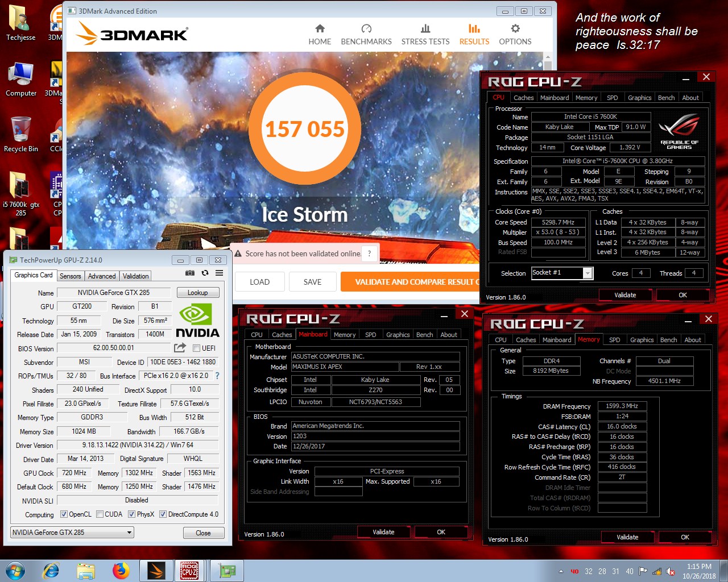Image resolution: width=728 pixels, height=582 pixels.
Task: Open Memory tab in Mainboard CPU-Z window
Action: pos(345,335)
